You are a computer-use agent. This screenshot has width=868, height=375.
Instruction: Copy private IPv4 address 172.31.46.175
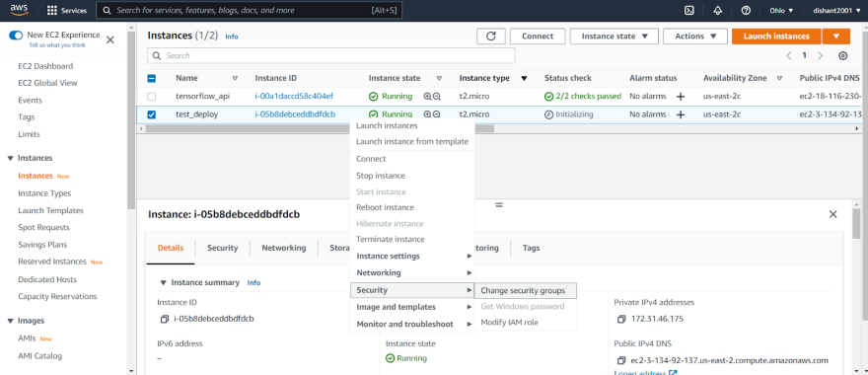(621, 319)
